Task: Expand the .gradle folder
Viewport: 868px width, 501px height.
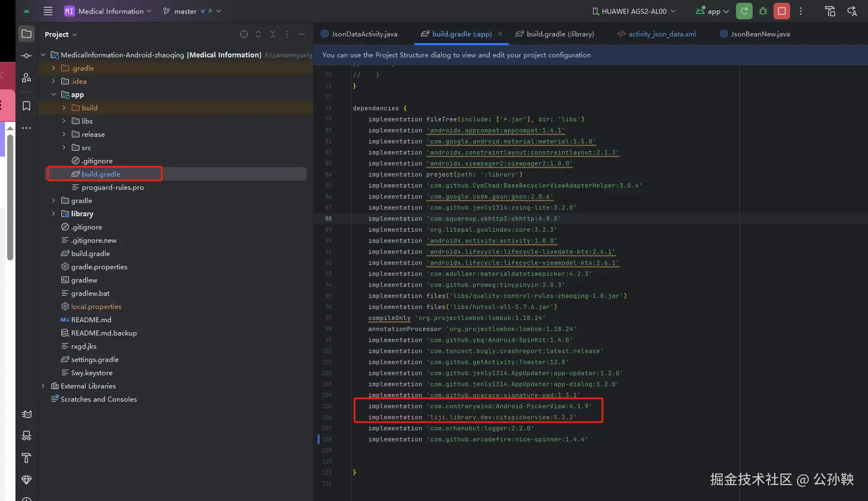Action: pyautogui.click(x=54, y=68)
